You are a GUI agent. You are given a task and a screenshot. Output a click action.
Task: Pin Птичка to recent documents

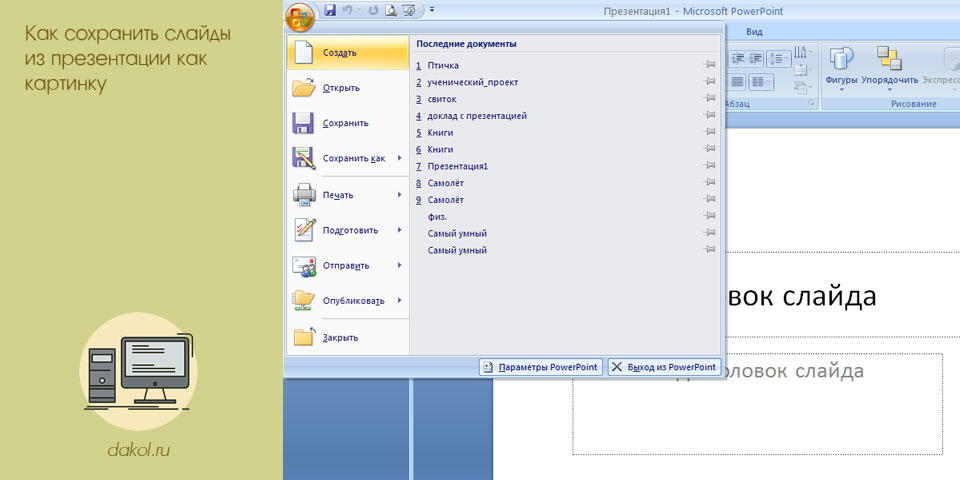point(710,64)
